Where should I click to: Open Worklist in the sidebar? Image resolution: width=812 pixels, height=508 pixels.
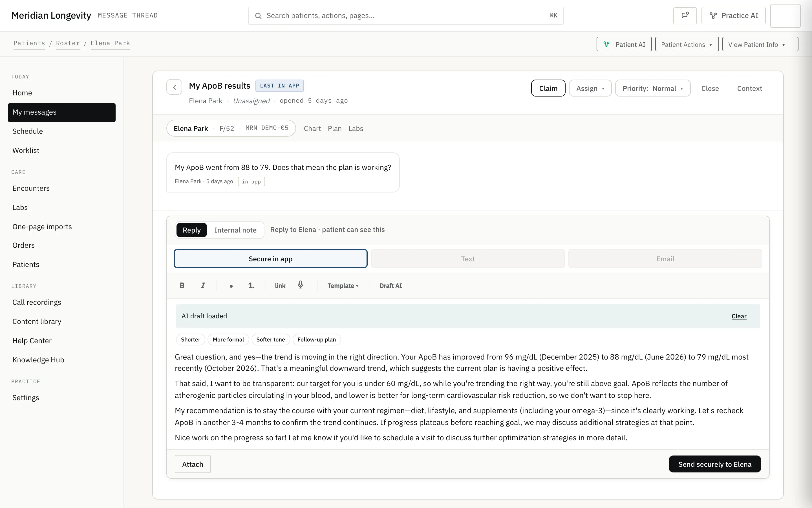pyautogui.click(x=62, y=150)
